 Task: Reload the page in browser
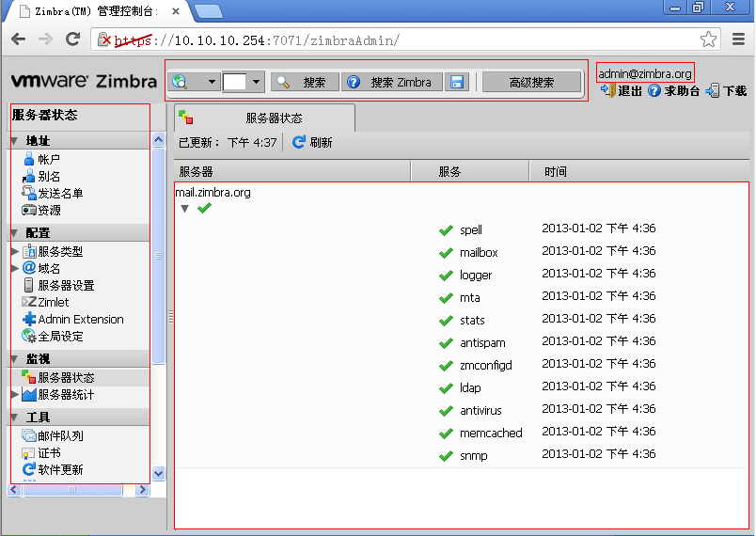pyautogui.click(x=72, y=39)
